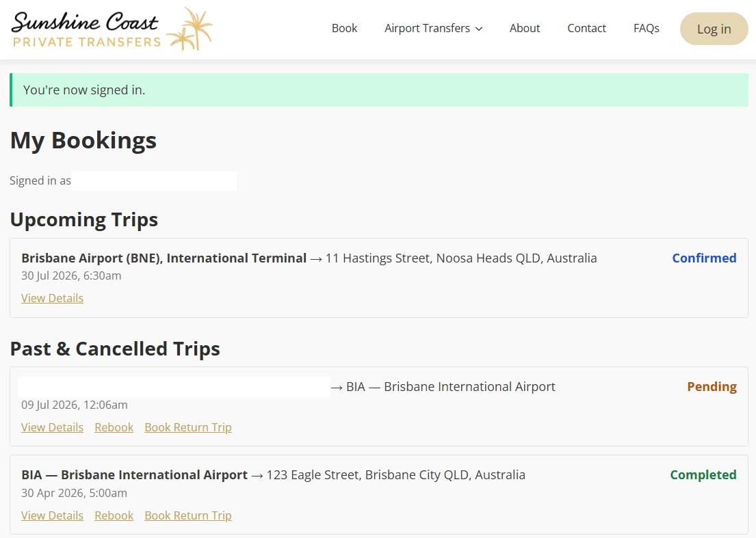Screen dimensions: 756x538
Task: Click the palm tree logo graphic
Action: click(x=190, y=29)
